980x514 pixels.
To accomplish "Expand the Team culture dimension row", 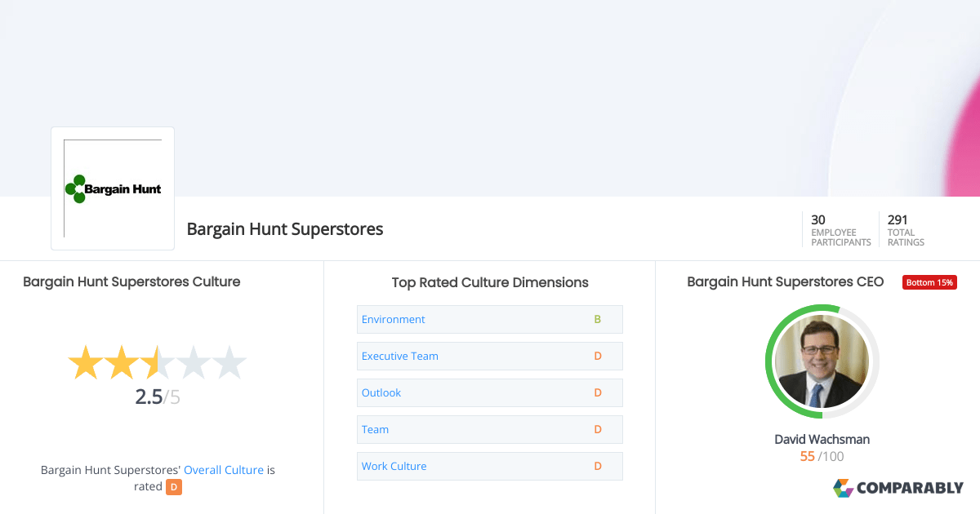I will tap(375, 429).
